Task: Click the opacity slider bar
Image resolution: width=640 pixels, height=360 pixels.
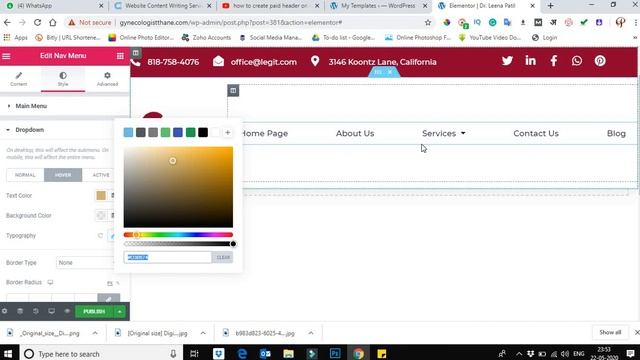Action: 178,244
